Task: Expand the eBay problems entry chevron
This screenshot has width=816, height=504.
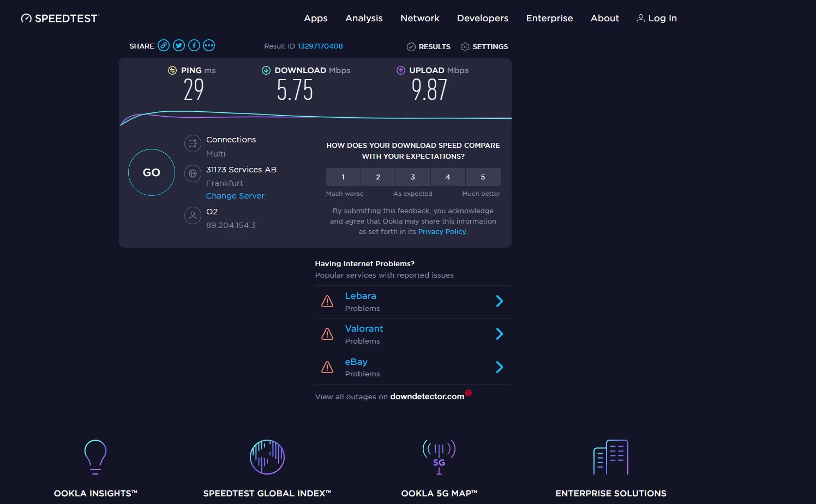Action: [499, 368]
